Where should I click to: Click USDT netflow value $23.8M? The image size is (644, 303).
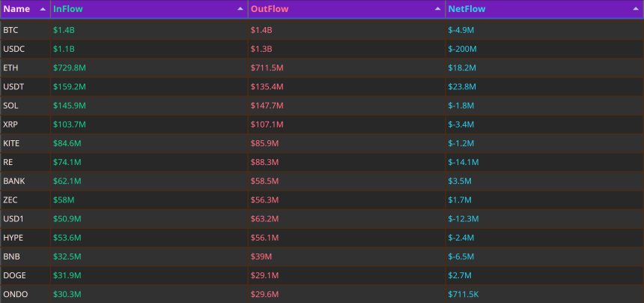(x=462, y=87)
